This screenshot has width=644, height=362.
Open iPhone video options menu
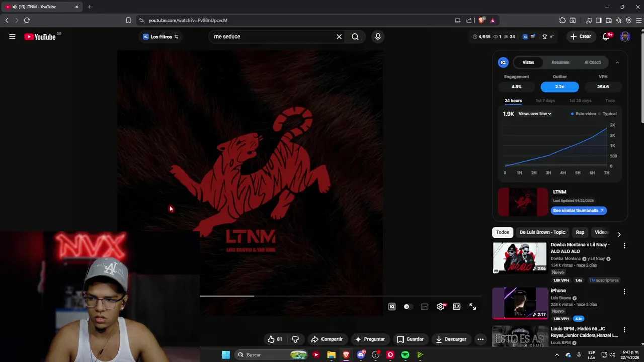624,292
